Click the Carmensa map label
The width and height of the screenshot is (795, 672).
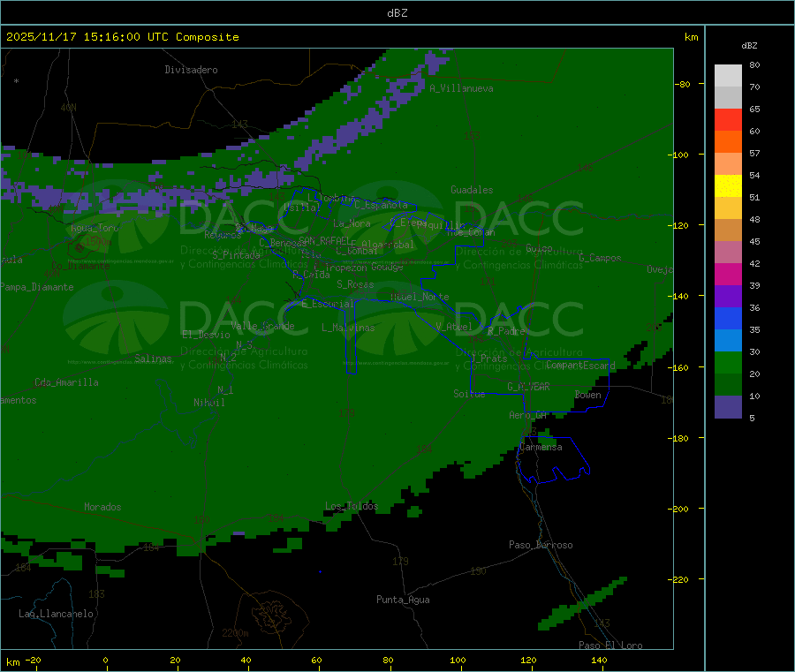(x=541, y=447)
